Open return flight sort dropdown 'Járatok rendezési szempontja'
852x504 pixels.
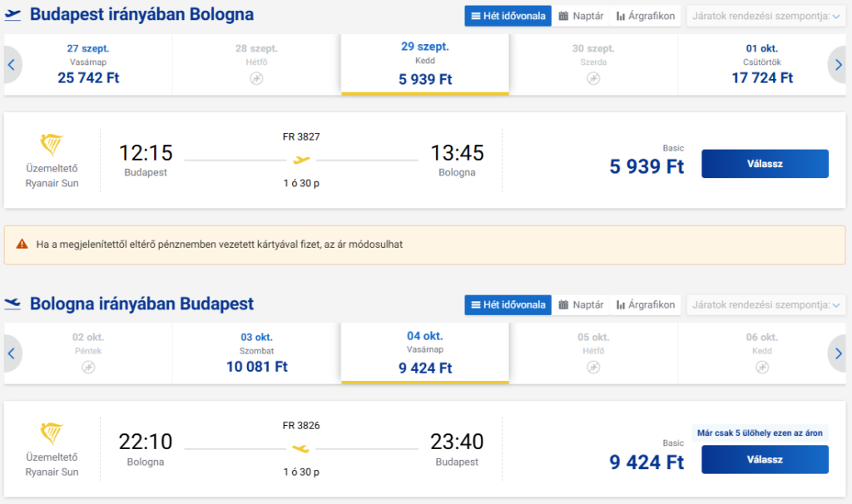click(766, 305)
